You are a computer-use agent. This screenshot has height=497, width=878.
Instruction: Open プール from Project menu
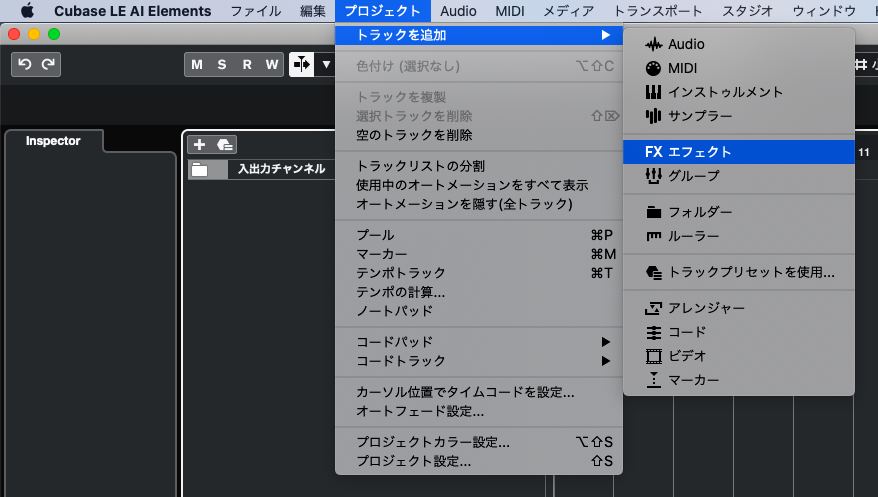479,235
